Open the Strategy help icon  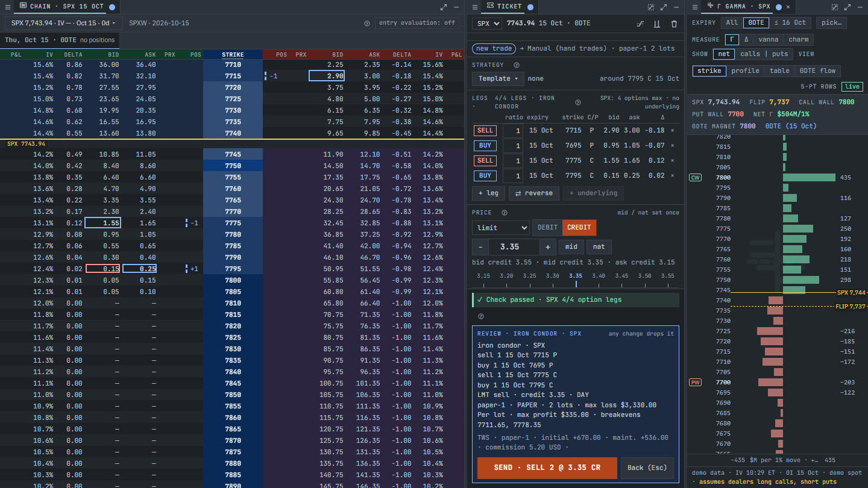tap(517, 65)
